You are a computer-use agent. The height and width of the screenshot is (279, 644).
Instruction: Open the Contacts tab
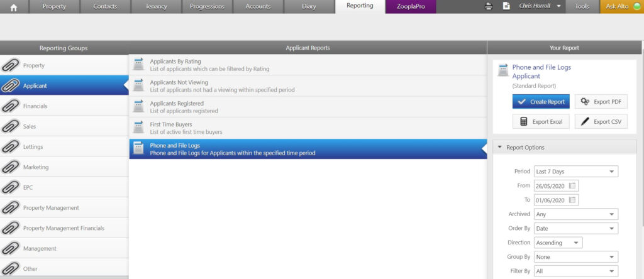coord(105,6)
